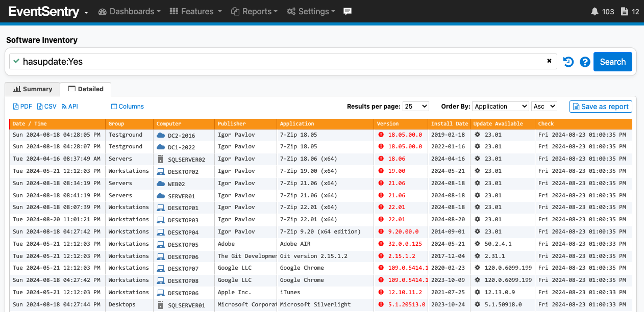This screenshot has width=644, height=312.
Task: Click the red alert icon for version 19.00
Action: pos(381,171)
